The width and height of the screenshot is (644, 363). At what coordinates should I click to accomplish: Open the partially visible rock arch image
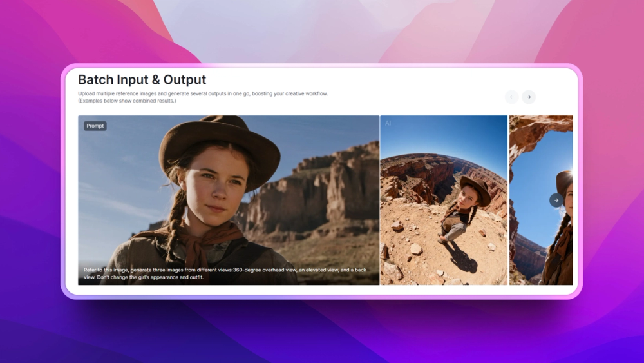[540, 200]
